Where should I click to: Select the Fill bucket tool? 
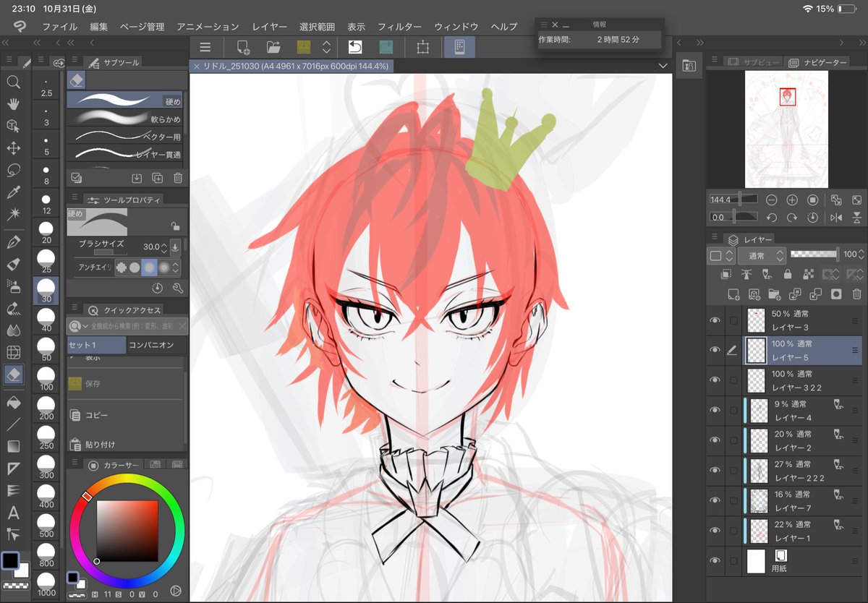[13, 402]
